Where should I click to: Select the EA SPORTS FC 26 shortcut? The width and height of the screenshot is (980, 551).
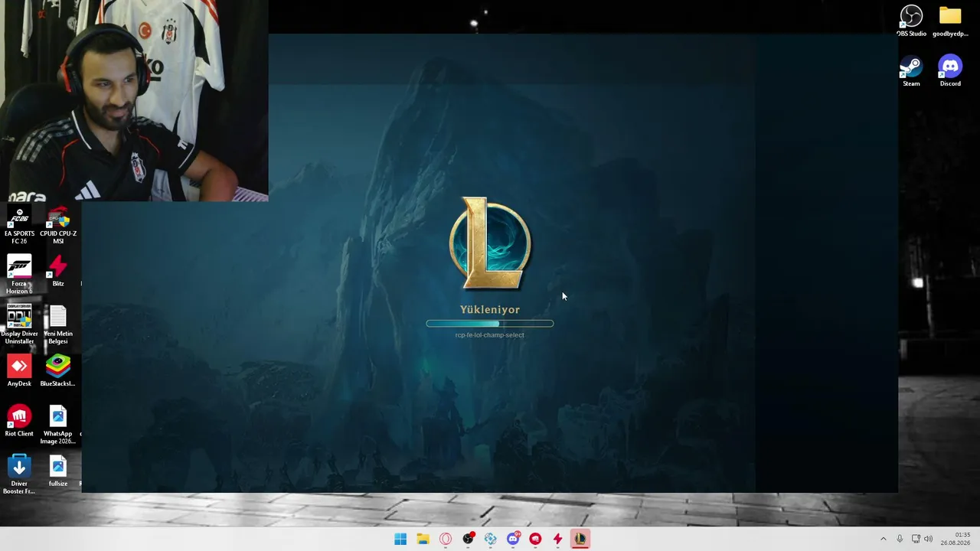[19, 225]
